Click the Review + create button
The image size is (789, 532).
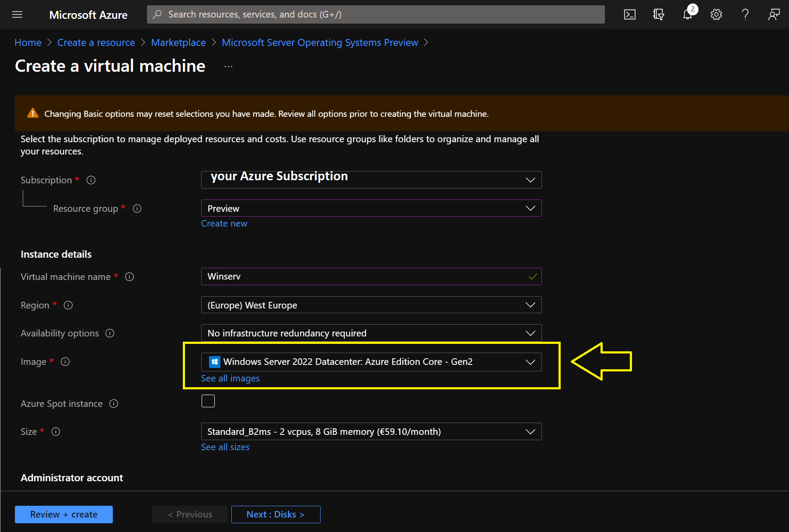click(64, 514)
